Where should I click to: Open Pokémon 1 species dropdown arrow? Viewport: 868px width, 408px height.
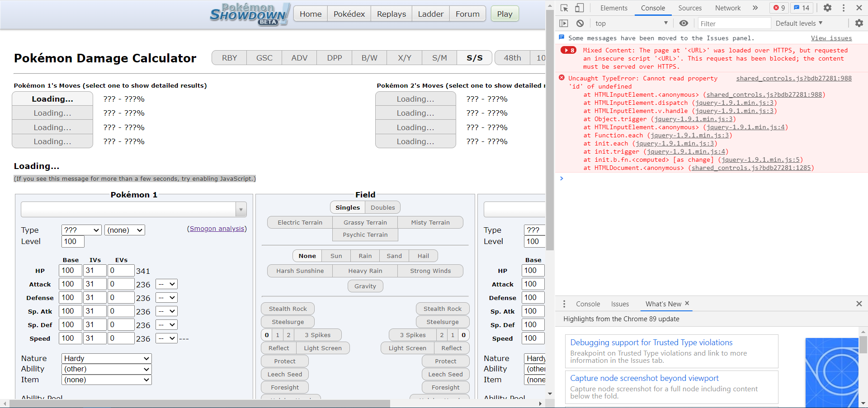pyautogui.click(x=241, y=209)
